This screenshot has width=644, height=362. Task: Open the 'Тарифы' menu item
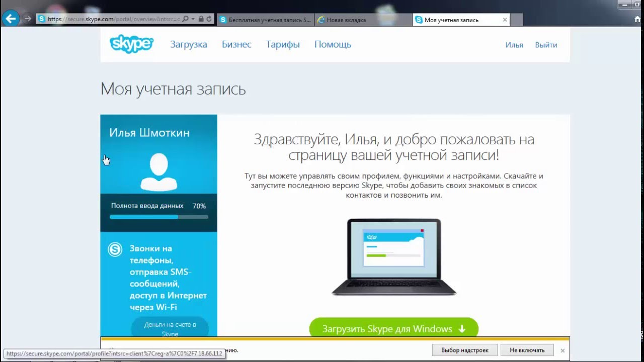[x=283, y=44]
